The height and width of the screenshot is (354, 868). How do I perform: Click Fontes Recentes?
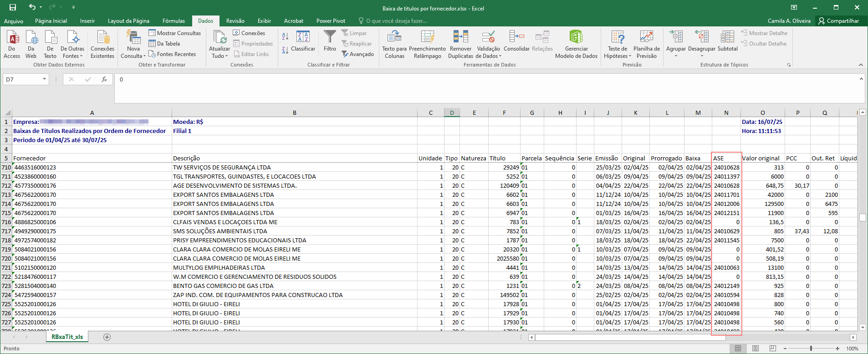(x=172, y=54)
